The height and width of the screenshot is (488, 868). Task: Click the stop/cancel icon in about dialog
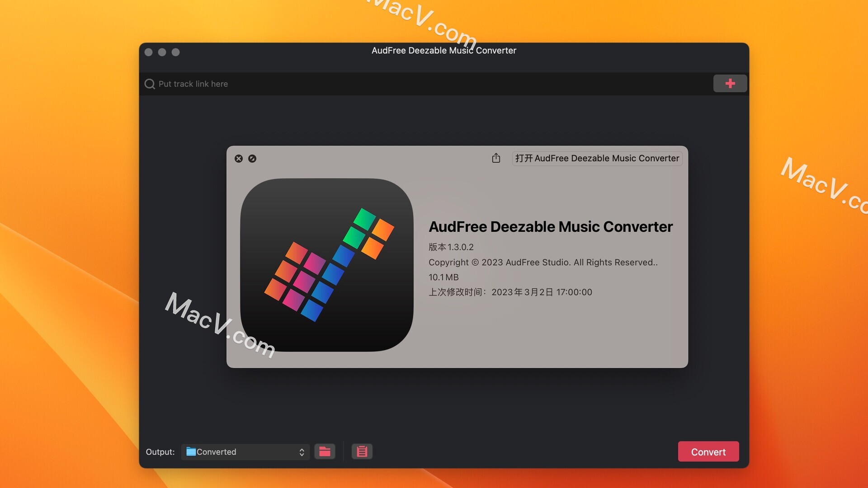[x=252, y=159]
